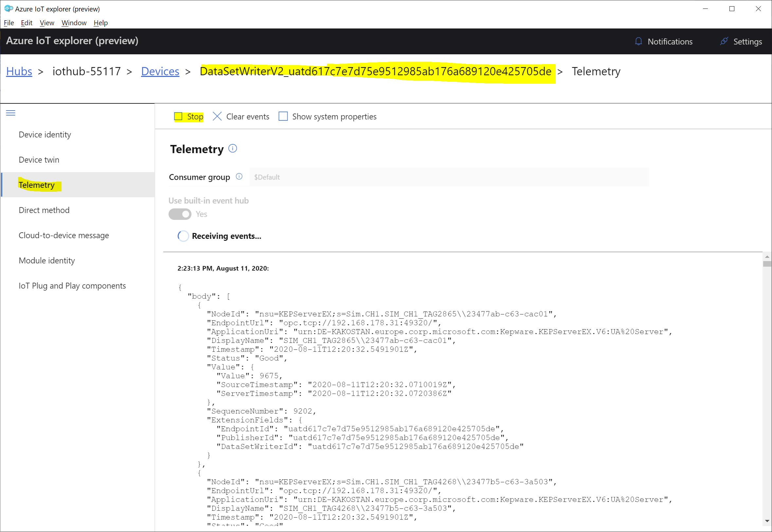The height and width of the screenshot is (532, 772).
Task: Click the '"Value": 9675' line
Action: pyautogui.click(x=249, y=376)
